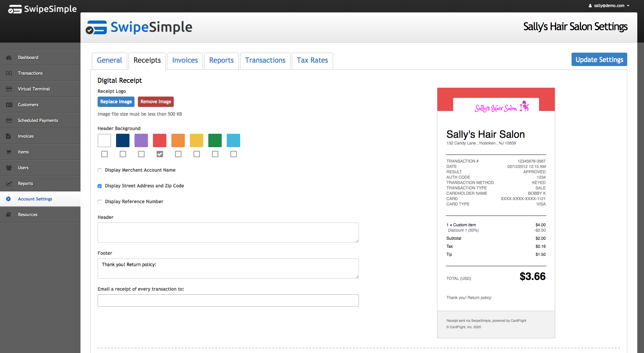644x353 pixels.
Task: Click the Scheduled Payments icon in sidebar
Action: coord(9,121)
